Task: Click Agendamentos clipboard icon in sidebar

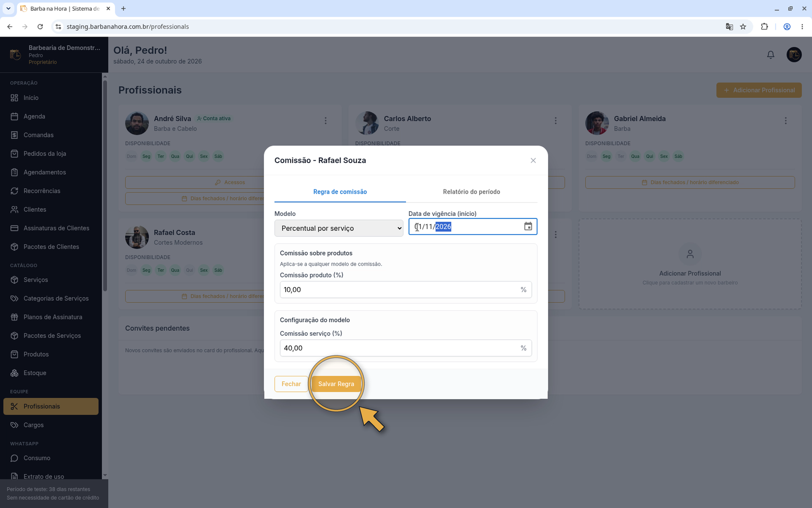Action: (x=14, y=172)
